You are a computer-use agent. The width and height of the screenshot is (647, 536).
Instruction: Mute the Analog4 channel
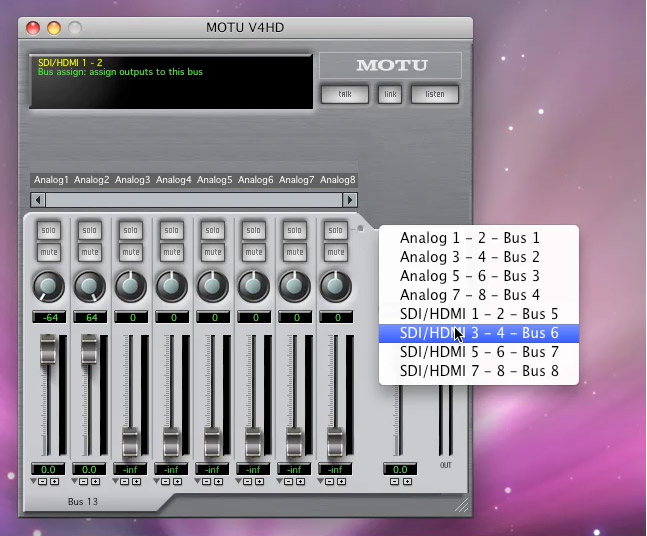tap(171, 252)
